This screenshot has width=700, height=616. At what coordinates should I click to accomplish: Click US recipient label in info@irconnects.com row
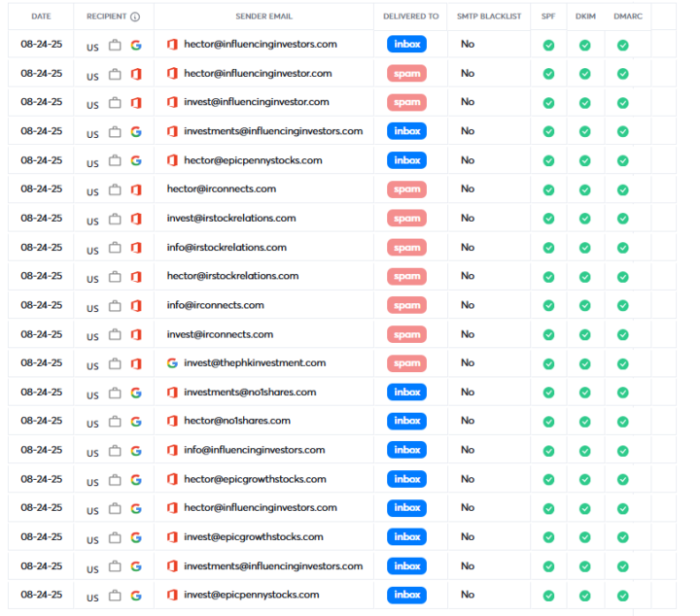coord(92,308)
